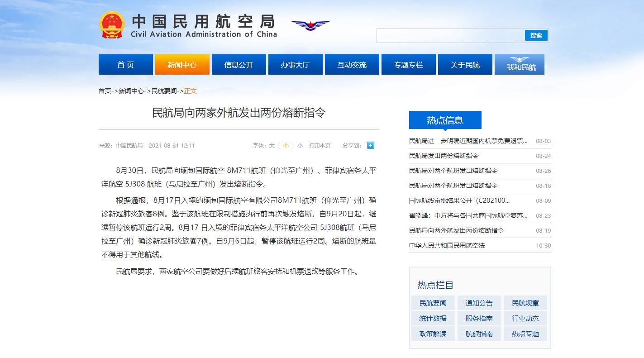
Task: Click the national emblem logo in header
Action: click(111, 25)
